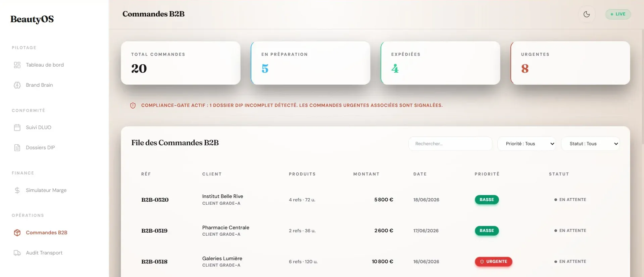
Task: Click the CLIENT column header
Action: coord(212,174)
